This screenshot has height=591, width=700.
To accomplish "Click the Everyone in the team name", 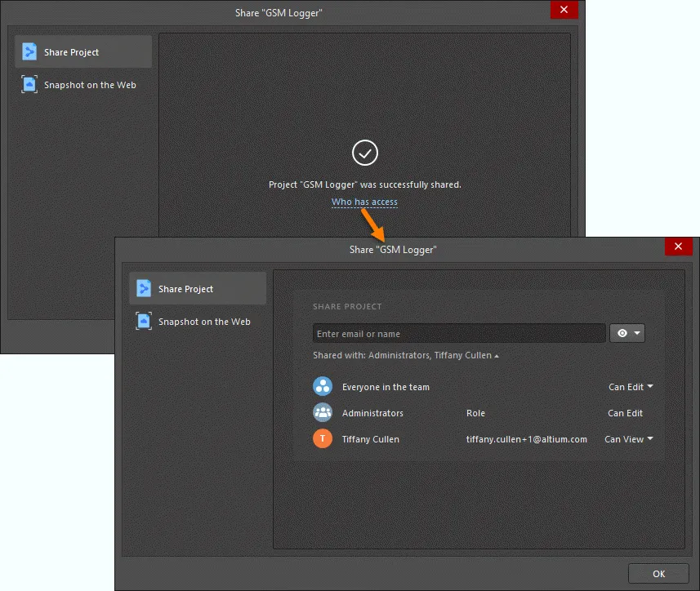I will [x=386, y=387].
